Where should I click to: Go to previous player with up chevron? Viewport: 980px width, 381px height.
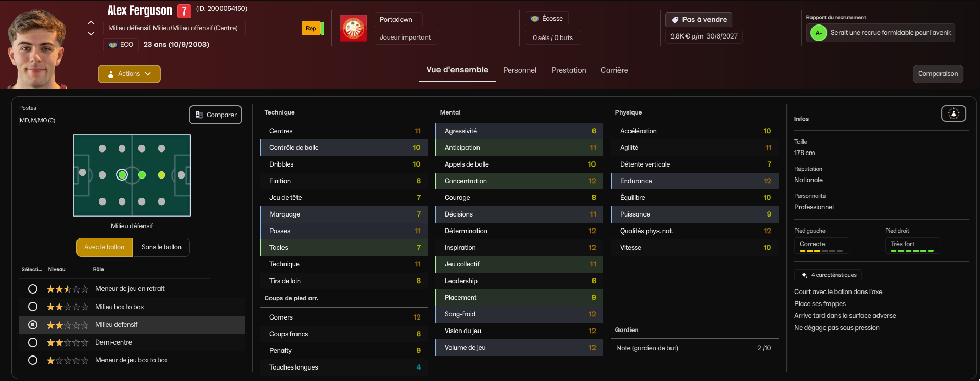(x=91, y=22)
